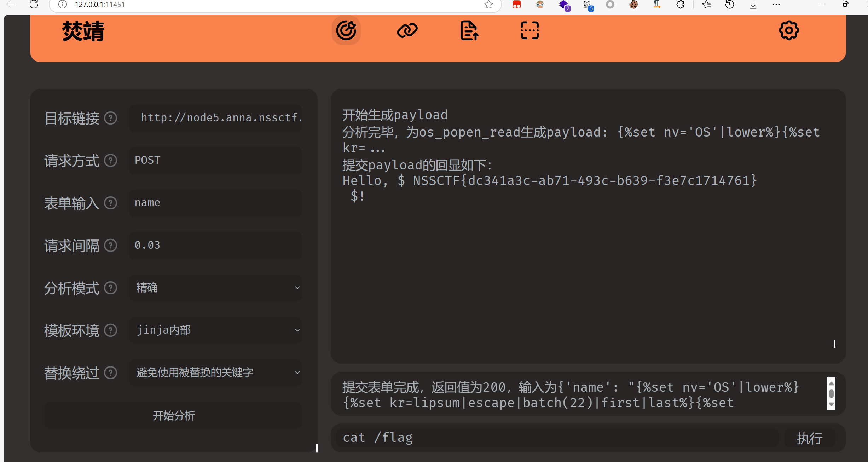Edit the POST request method field
Image resolution: width=868 pixels, height=462 pixels.
click(215, 160)
